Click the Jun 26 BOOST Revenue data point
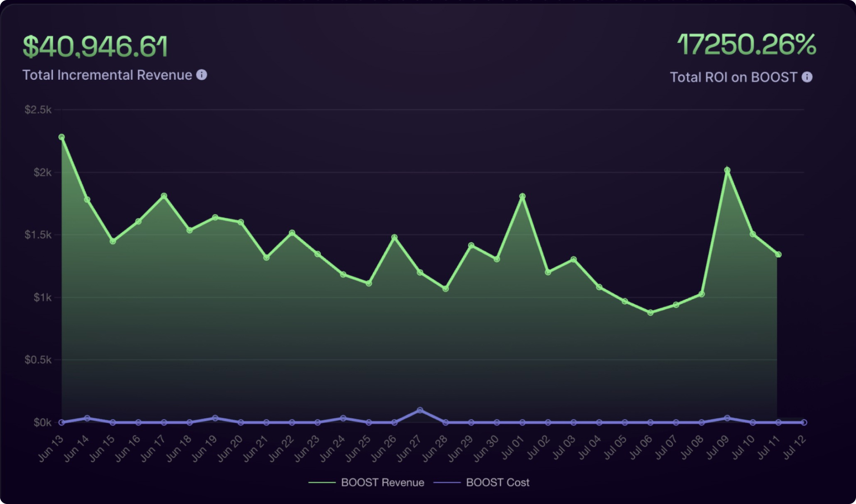856x504 pixels. pos(395,237)
